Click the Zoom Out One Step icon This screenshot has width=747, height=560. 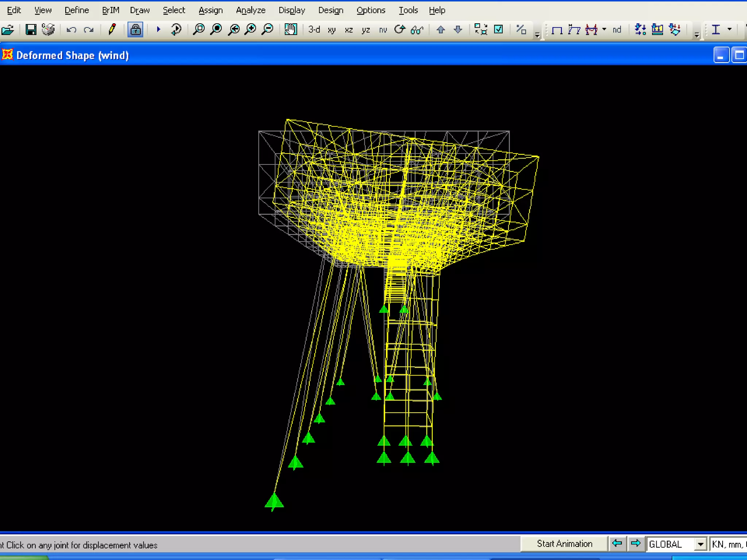pos(268,29)
